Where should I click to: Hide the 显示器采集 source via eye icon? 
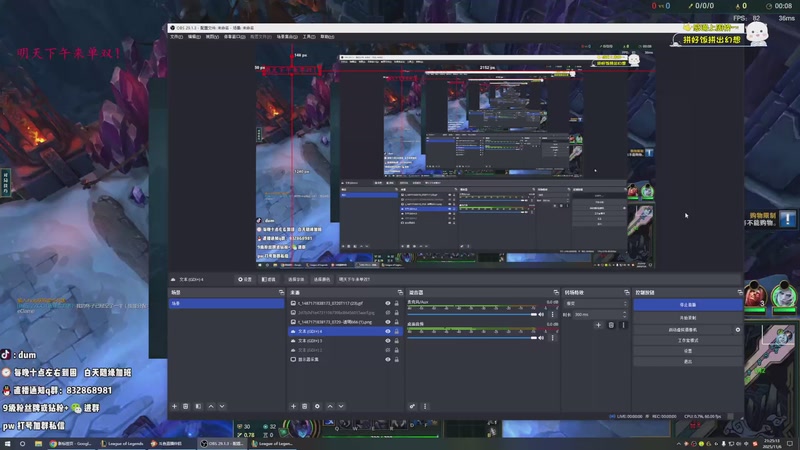click(x=388, y=359)
